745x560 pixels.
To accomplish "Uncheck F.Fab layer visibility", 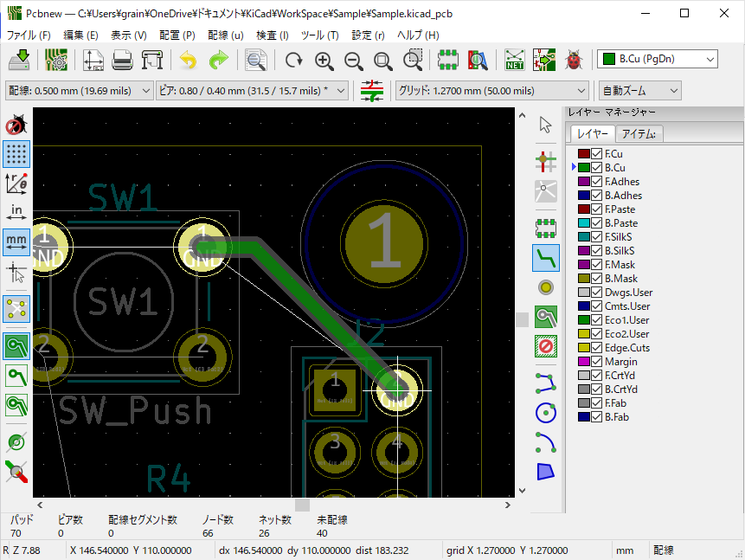I will tap(597, 403).
